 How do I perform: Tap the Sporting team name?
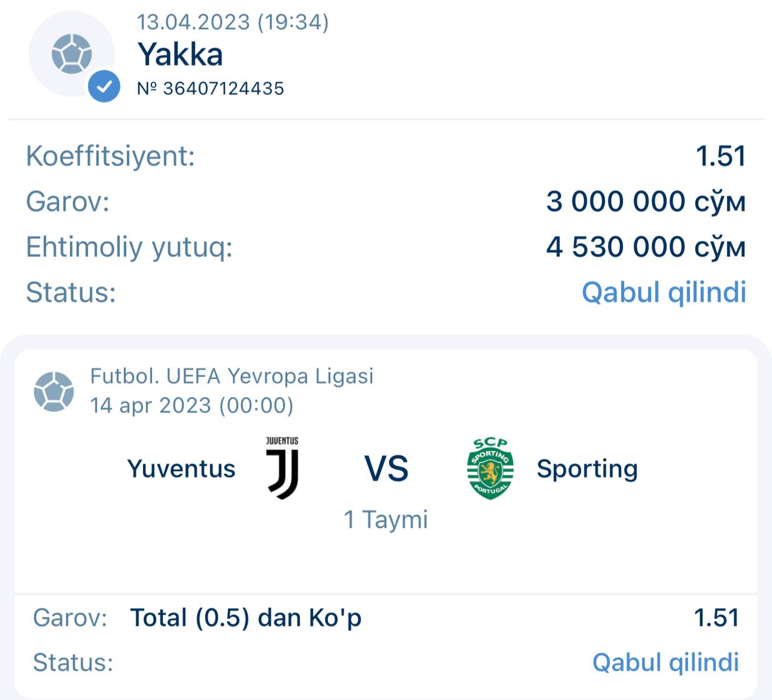(587, 468)
